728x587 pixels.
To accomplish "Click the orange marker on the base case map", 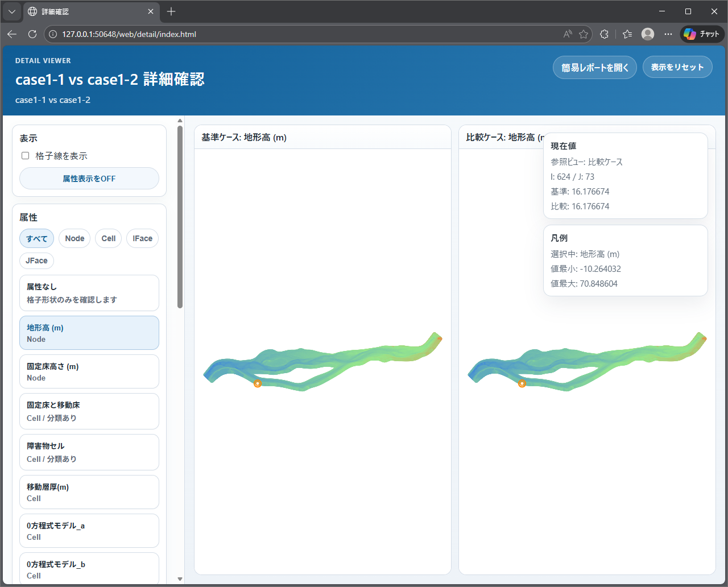I will point(257,383).
